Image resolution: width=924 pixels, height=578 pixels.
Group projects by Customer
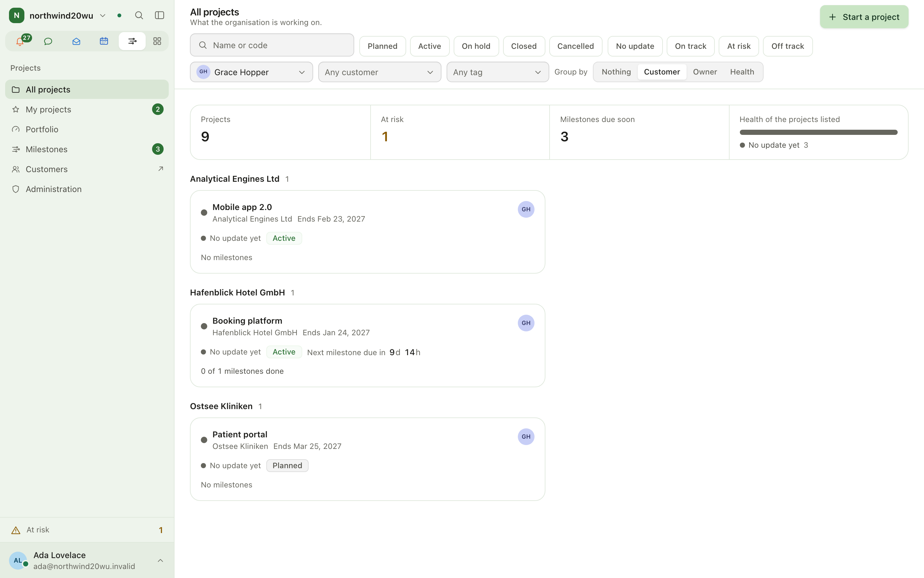coord(662,72)
